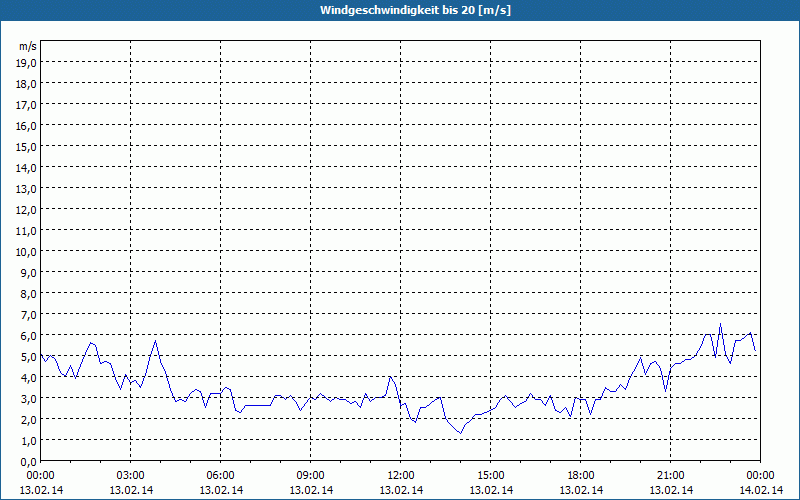Click the chart title 'Windgeschwindigkeit bis 20 [m/s]'

tap(415, 10)
